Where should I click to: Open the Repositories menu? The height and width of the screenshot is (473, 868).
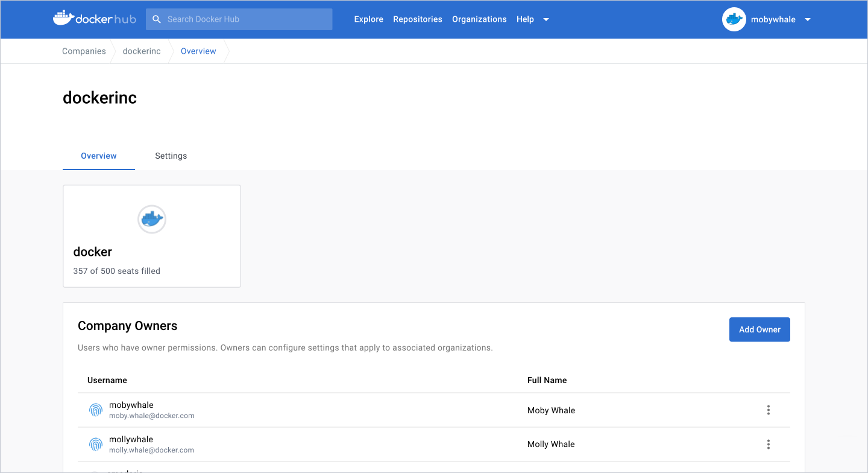tap(418, 19)
